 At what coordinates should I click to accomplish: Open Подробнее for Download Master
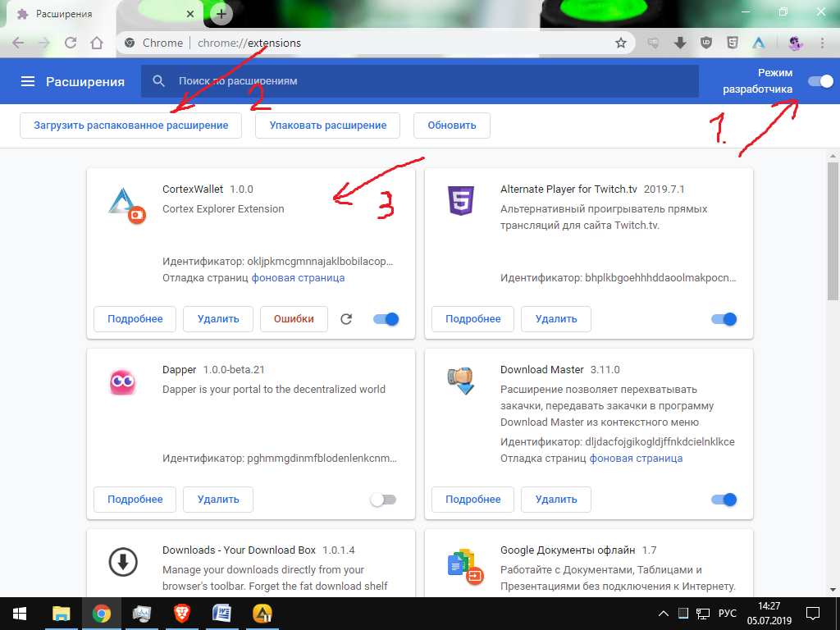473,500
